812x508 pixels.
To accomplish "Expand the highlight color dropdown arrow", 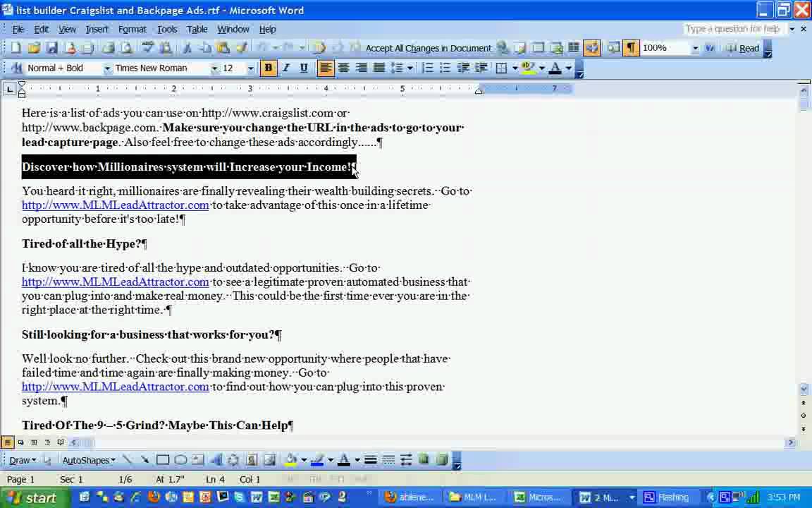I will pos(541,68).
